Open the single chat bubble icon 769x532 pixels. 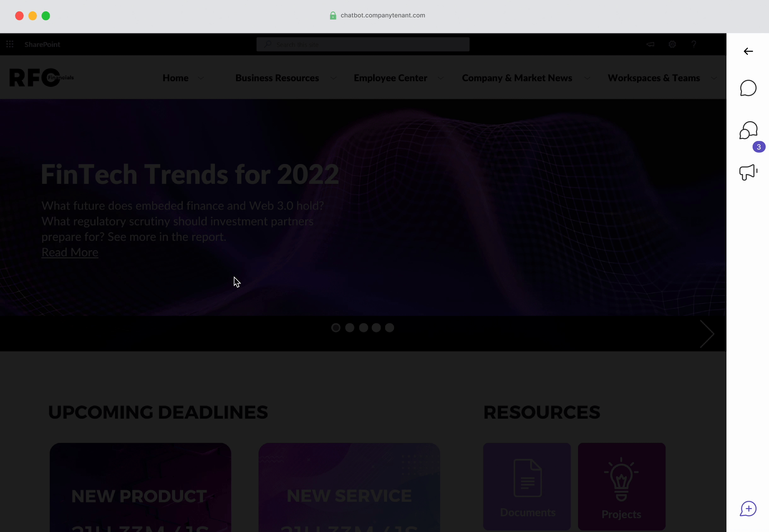[748, 88]
